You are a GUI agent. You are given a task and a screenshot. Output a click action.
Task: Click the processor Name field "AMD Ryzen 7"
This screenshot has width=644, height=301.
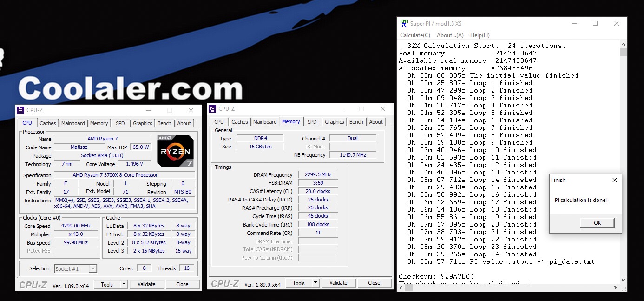pos(103,139)
